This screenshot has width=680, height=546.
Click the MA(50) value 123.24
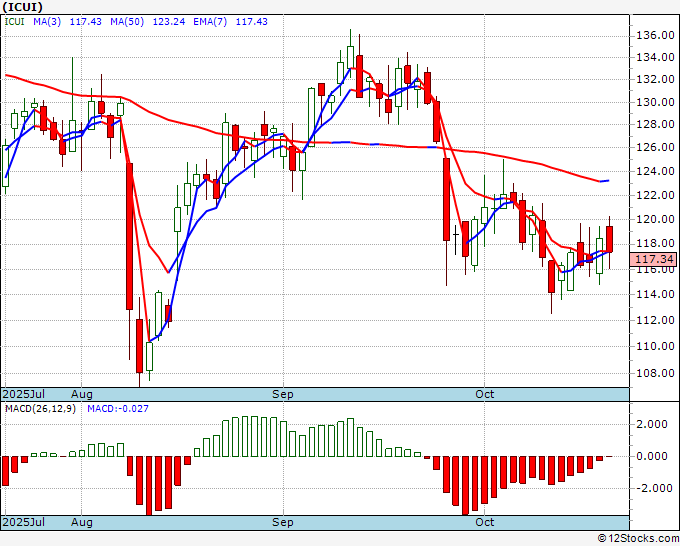[169, 21]
